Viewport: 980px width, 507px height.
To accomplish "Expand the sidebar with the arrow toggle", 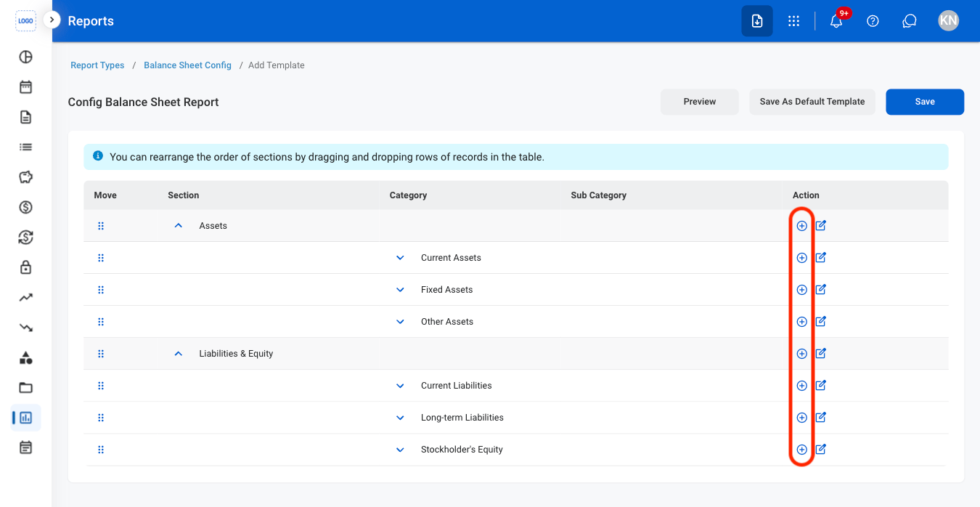I will click(52, 20).
